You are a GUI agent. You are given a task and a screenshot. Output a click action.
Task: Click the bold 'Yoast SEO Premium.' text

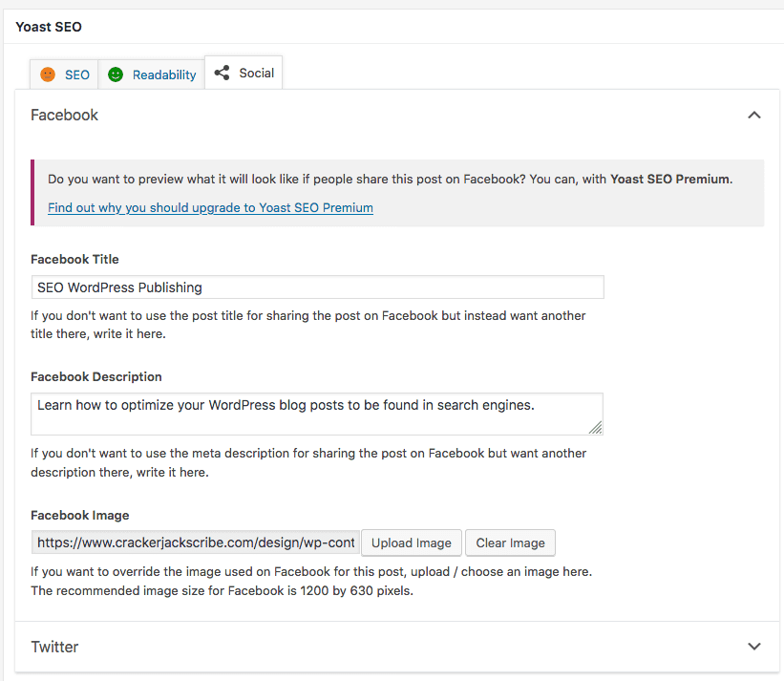coord(671,179)
